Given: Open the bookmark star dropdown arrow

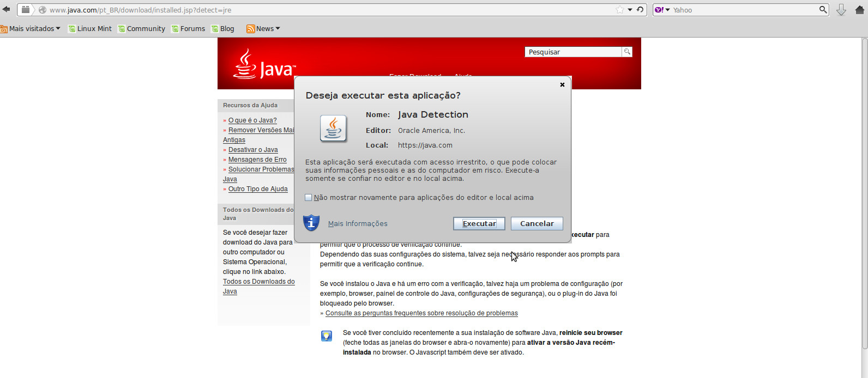Looking at the screenshot, I should [630, 10].
